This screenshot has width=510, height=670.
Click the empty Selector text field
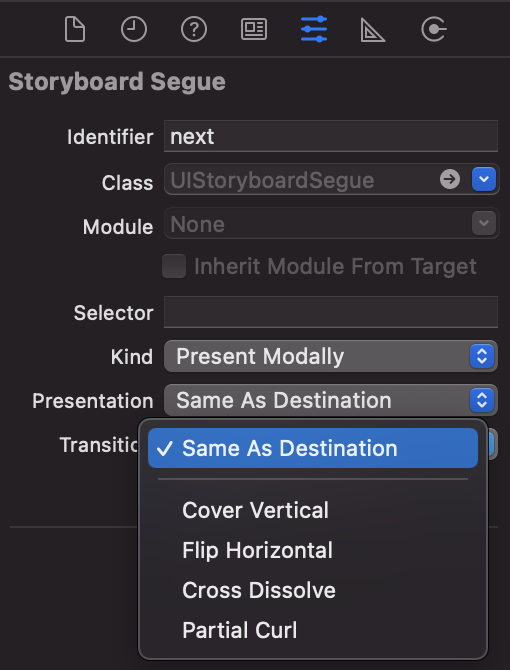coord(331,312)
